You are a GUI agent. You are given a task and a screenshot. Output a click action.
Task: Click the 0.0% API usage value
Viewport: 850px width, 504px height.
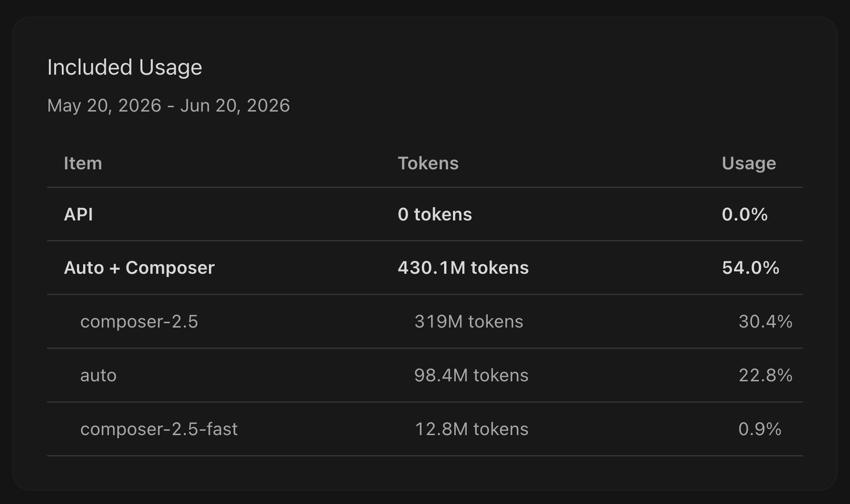pos(744,214)
